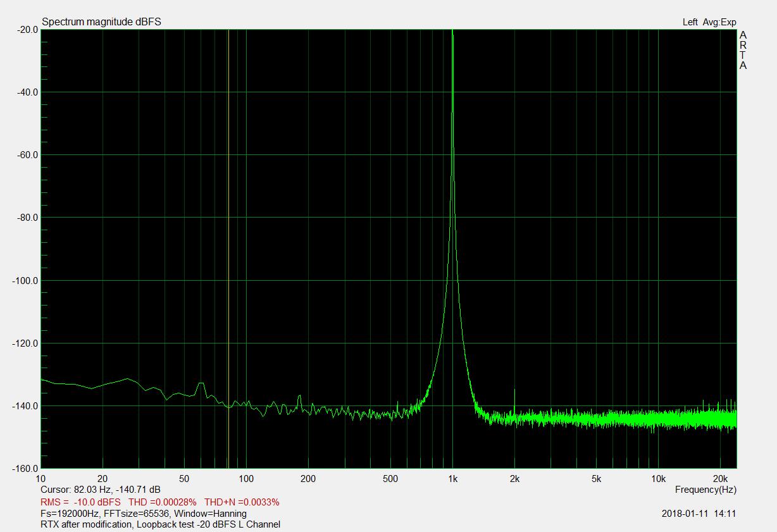Click the 'RTX after modification' caption line
Image resolution: width=777 pixels, height=532 pixels.
coord(160,524)
